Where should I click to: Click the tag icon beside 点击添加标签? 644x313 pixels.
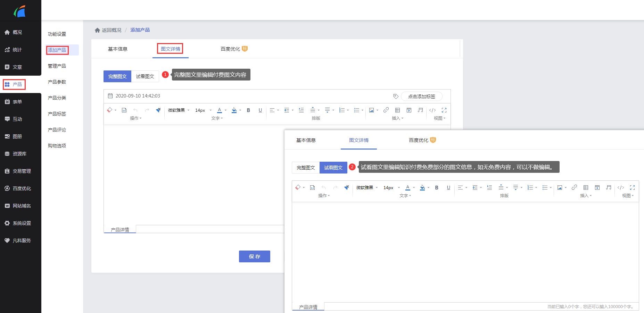point(396,96)
